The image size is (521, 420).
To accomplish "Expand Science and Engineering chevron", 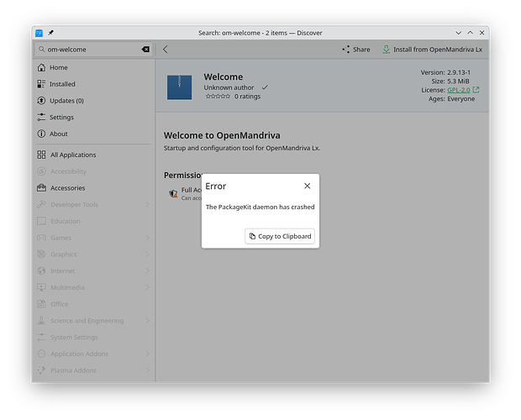I will point(147,321).
